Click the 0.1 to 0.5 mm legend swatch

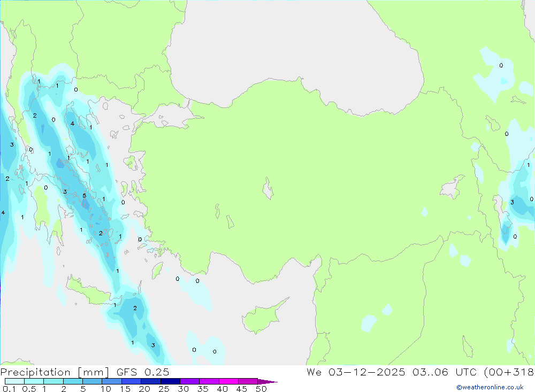pyautogui.click(x=14, y=381)
